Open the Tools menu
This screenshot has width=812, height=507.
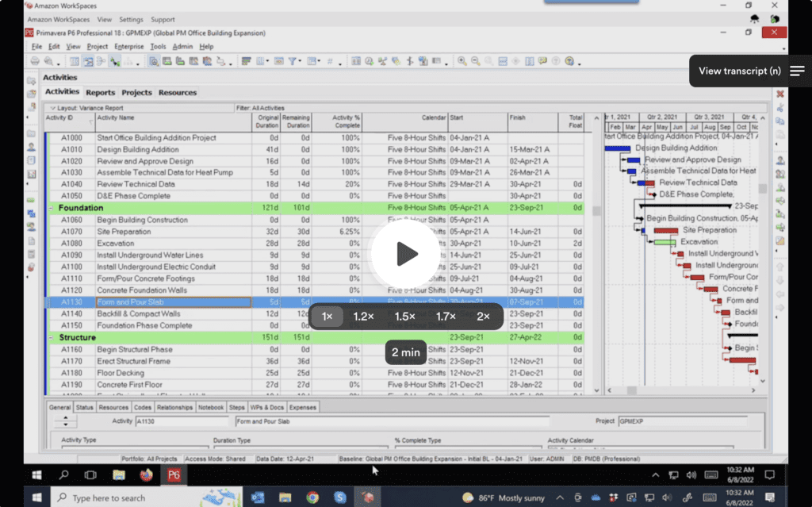(158, 47)
